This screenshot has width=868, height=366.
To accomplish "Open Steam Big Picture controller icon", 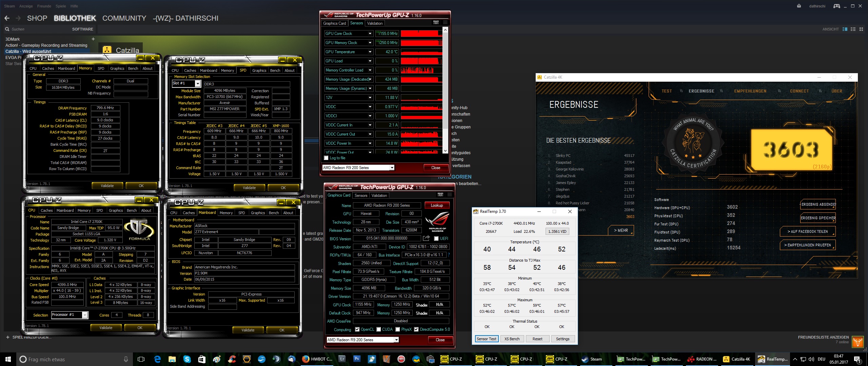I will [837, 6].
